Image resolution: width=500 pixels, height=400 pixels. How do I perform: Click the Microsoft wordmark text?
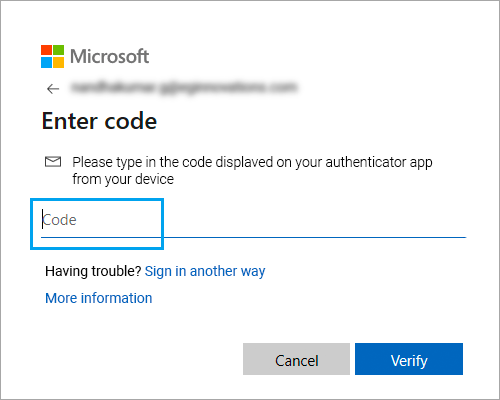[x=109, y=56]
